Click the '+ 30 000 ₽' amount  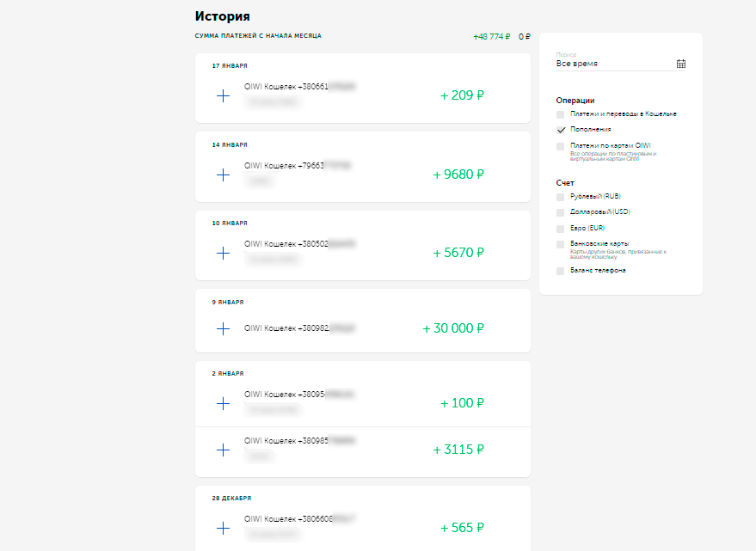pyautogui.click(x=453, y=328)
